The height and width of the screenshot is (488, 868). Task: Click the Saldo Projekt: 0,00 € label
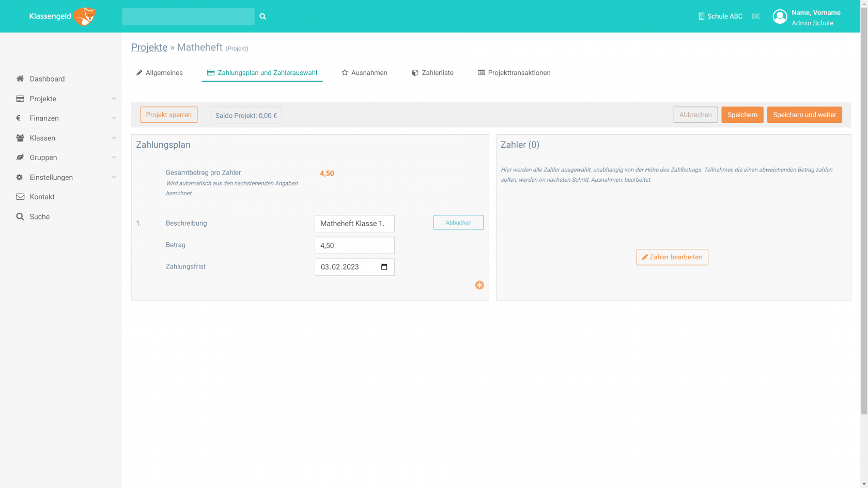[x=246, y=115]
